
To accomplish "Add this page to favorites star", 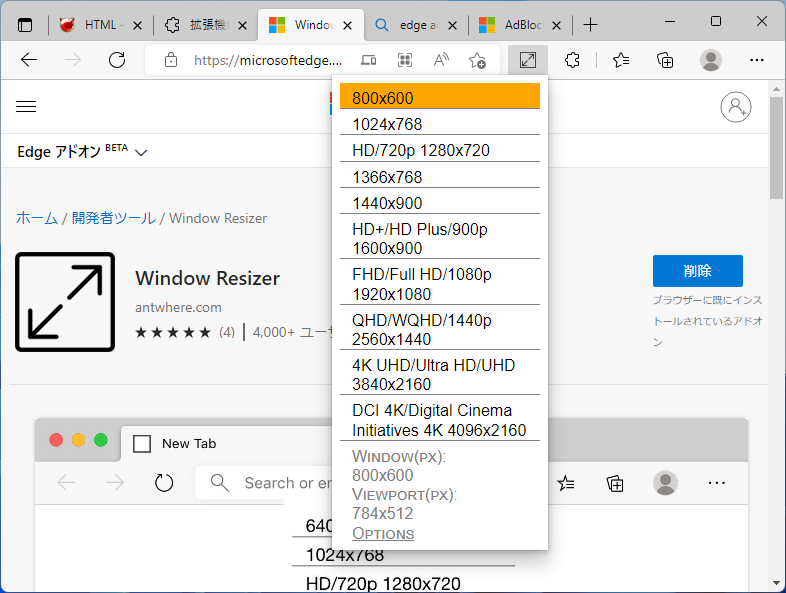I will click(x=477, y=60).
